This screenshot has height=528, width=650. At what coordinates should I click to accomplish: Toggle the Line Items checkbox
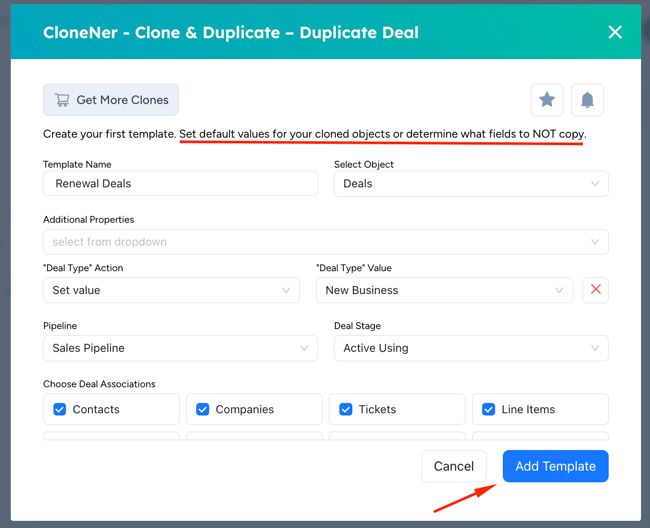(x=488, y=409)
